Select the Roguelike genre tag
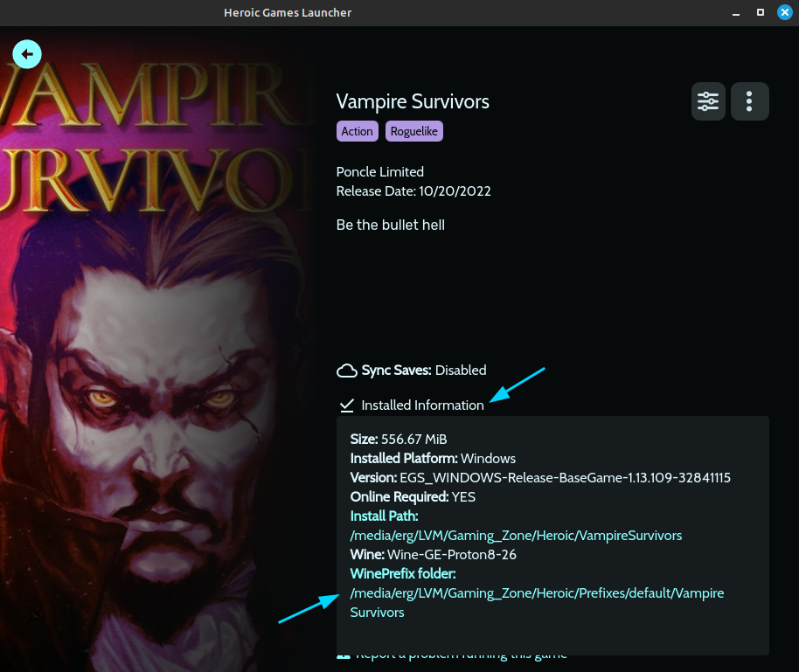Viewport: 799px width, 672px height. click(x=414, y=131)
